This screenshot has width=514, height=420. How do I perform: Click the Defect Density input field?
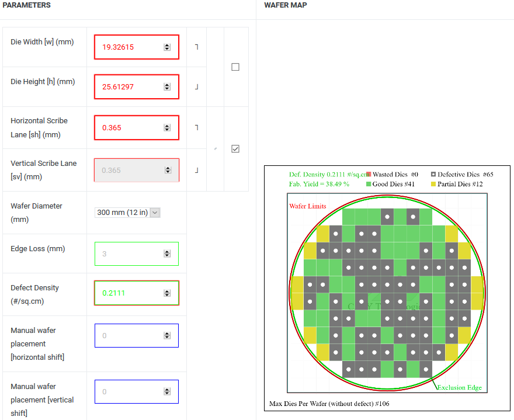point(136,293)
